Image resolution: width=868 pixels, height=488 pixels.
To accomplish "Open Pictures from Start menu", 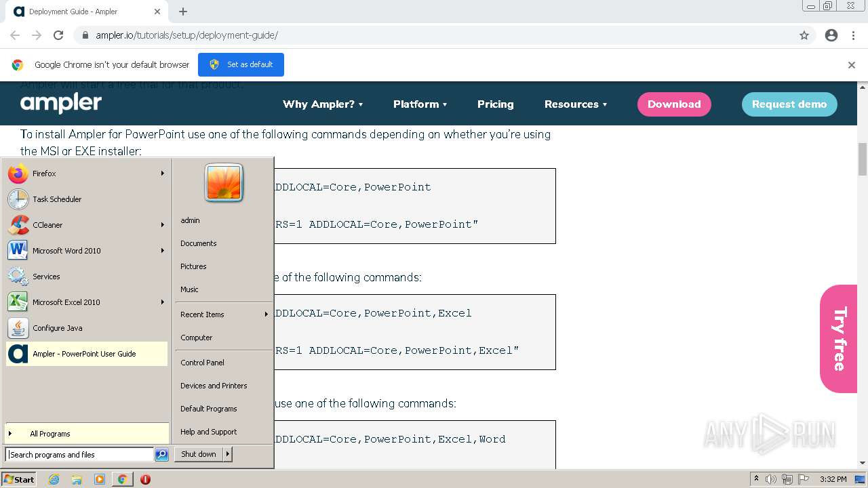I will [x=193, y=266].
